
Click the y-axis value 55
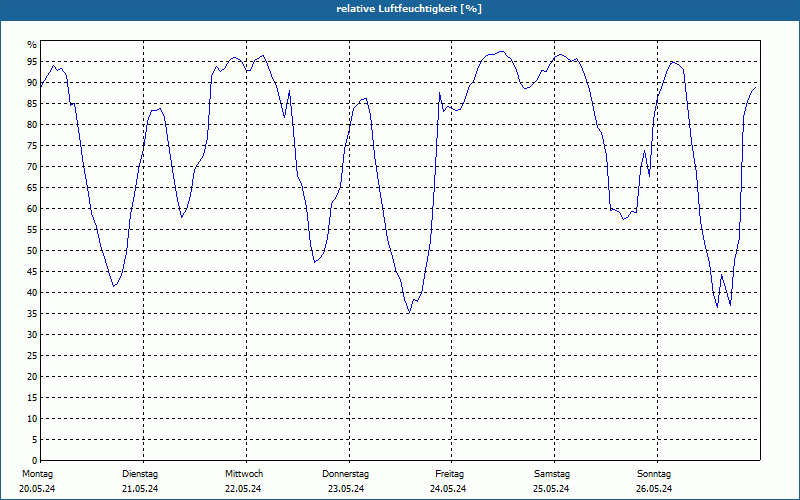[32, 230]
